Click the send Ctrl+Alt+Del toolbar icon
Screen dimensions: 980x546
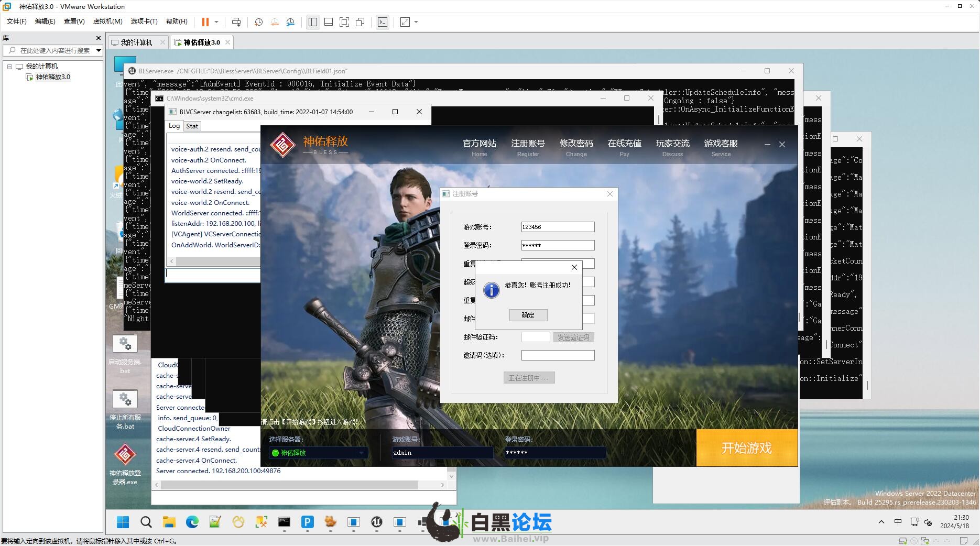coord(236,22)
